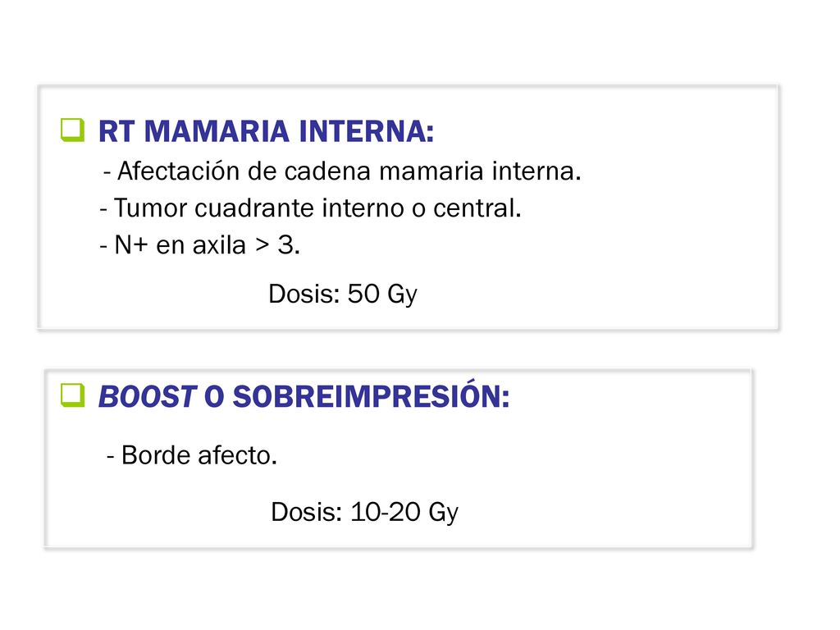Click the Dosis: 10-20 Gy text
840x630 pixels.
point(365,512)
